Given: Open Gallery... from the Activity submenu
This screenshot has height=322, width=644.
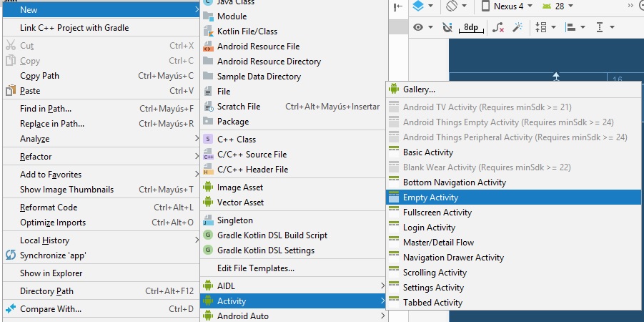Looking at the screenshot, I should point(419,89).
